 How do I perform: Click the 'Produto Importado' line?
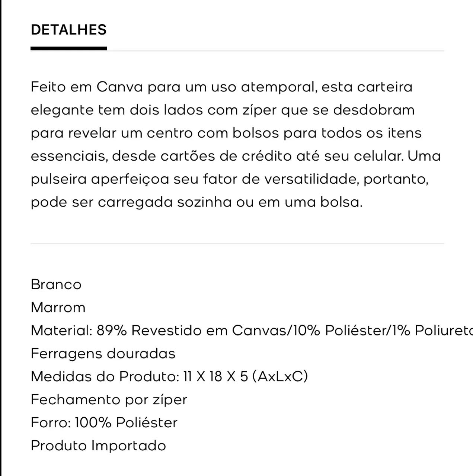pyautogui.click(x=98, y=446)
